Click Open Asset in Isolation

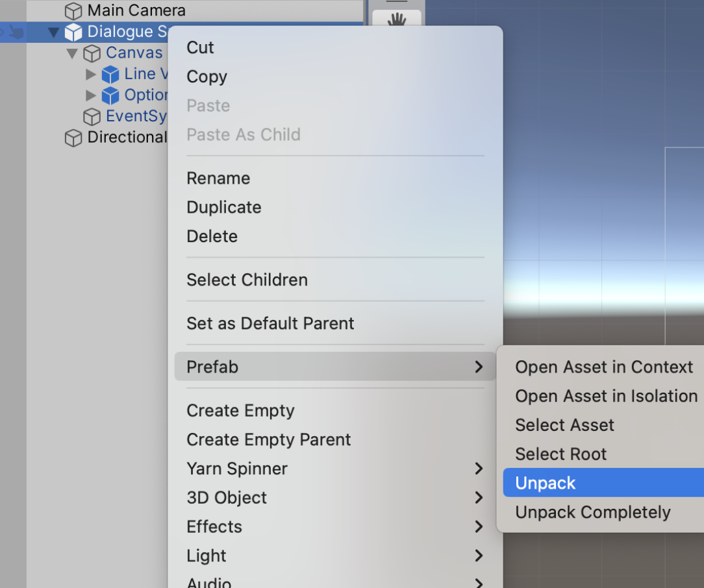pos(605,396)
